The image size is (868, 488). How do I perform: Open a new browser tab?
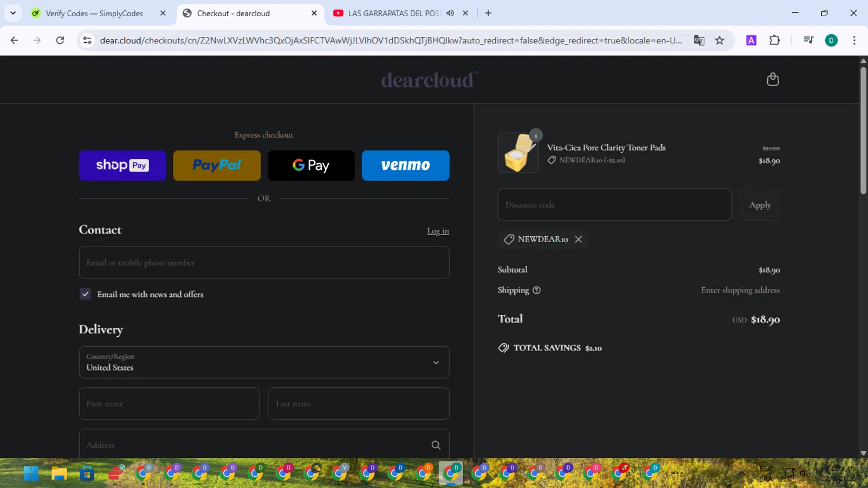(x=488, y=13)
